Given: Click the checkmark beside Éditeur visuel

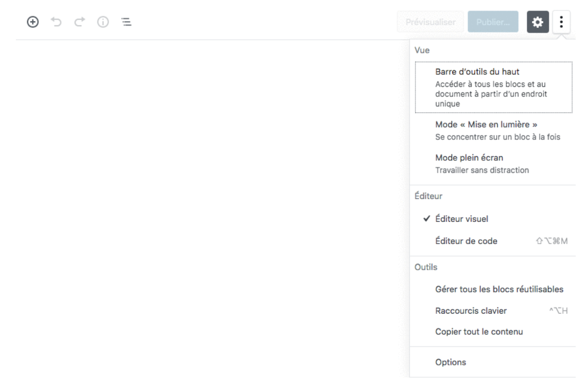Looking at the screenshot, I should tap(426, 219).
